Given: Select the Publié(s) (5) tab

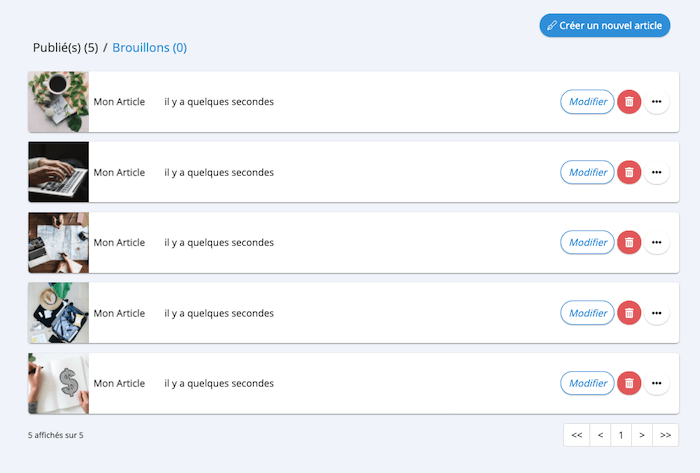Looking at the screenshot, I should tap(66, 48).
